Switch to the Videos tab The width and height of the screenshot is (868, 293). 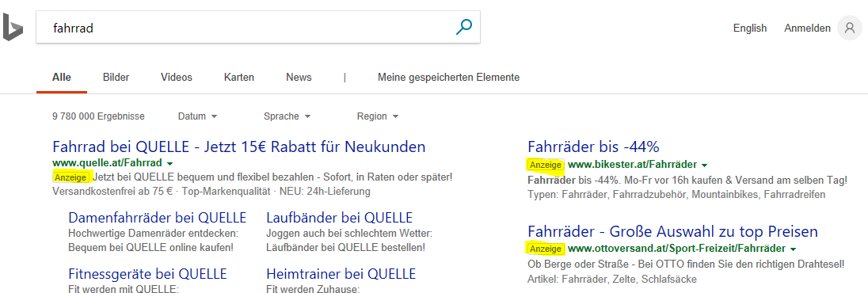point(177,78)
